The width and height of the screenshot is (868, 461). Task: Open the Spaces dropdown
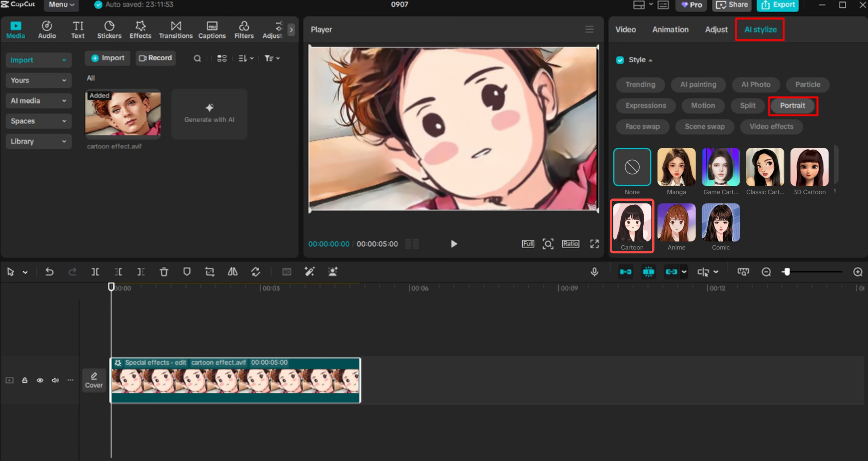point(38,121)
